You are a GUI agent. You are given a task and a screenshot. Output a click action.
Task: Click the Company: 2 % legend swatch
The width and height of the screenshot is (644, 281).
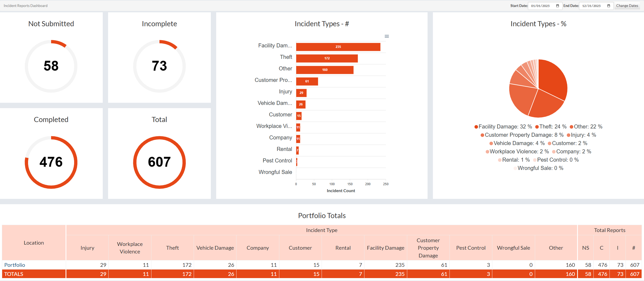pyautogui.click(x=554, y=152)
